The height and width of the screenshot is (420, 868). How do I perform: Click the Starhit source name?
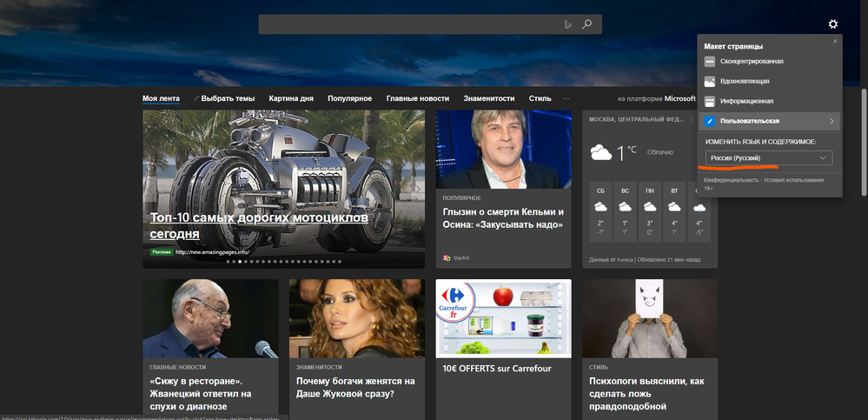click(461, 257)
